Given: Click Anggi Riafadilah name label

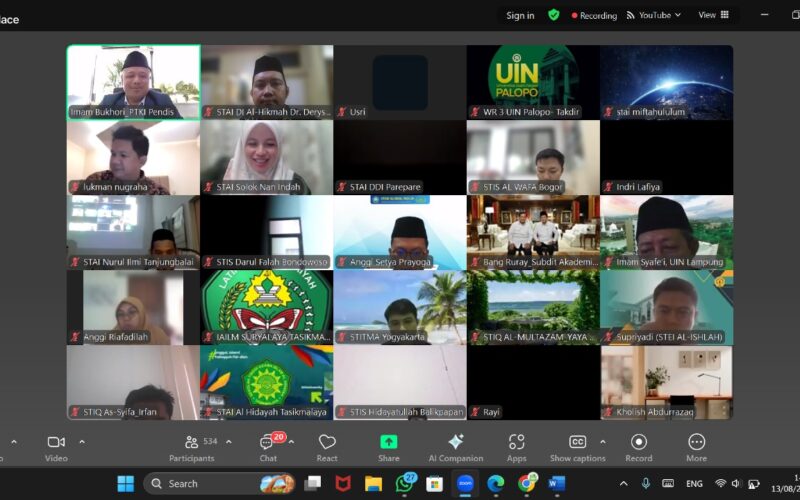Looking at the screenshot, I should coord(115,337).
